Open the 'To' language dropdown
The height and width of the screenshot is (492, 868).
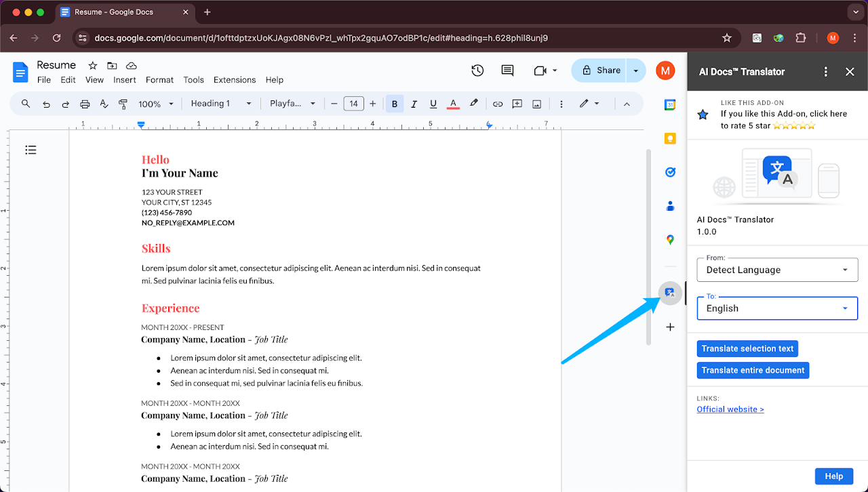777,308
